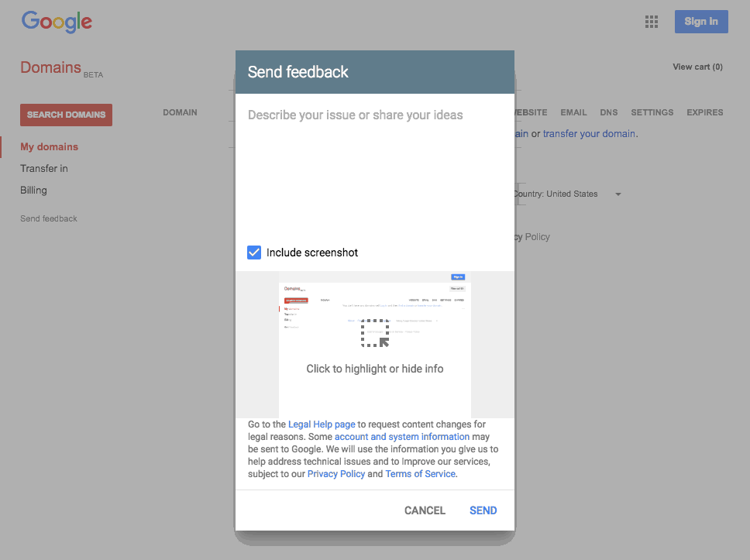Image resolution: width=750 pixels, height=560 pixels.
Task: Click the Sign in button
Action: pos(700,22)
